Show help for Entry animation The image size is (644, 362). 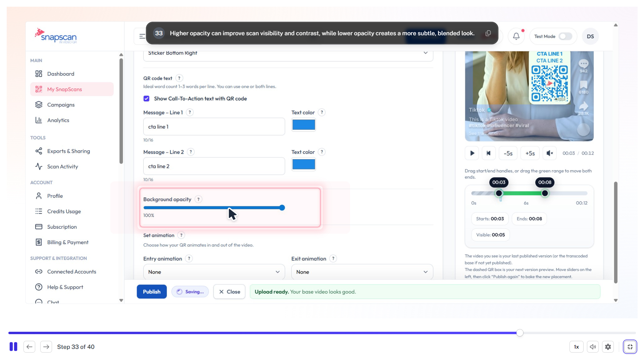pyautogui.click(x=189, y=259)
